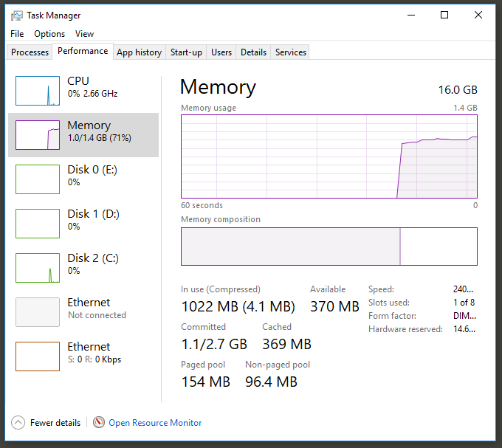Close the Task Manager window
Image resolution: width=502 pixels, height=448 pixels.
478,15
